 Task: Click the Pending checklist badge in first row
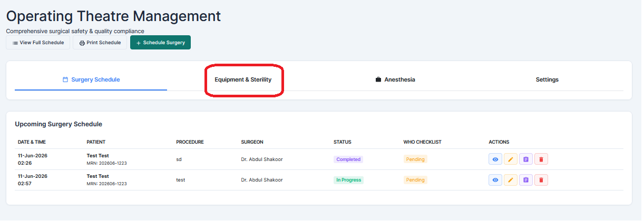415,159
